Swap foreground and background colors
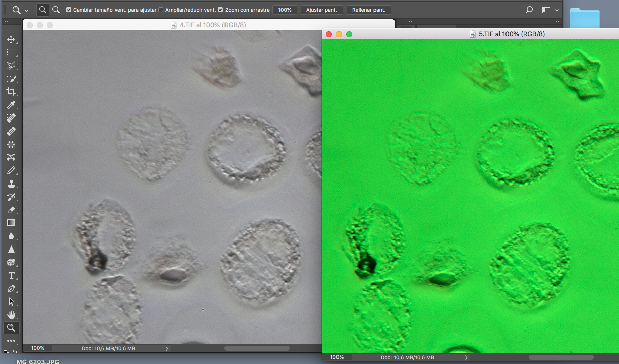619x364 pixels. [x=15, y=352]
